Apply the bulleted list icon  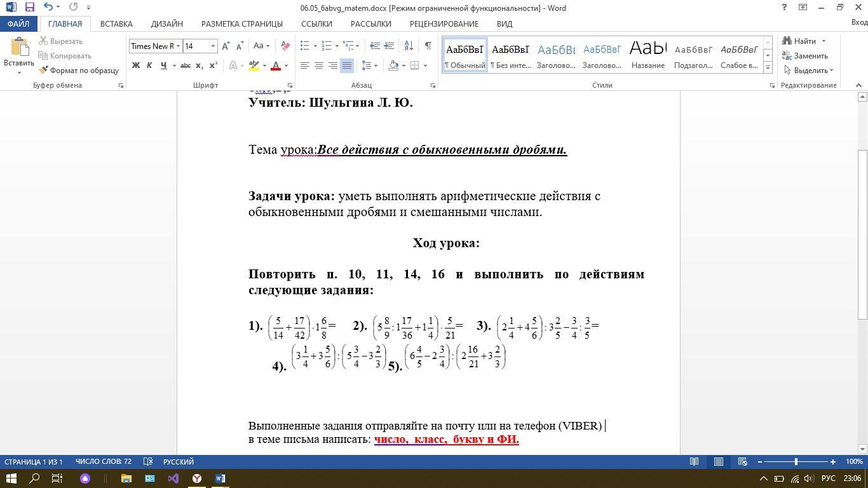pos(305,46)
